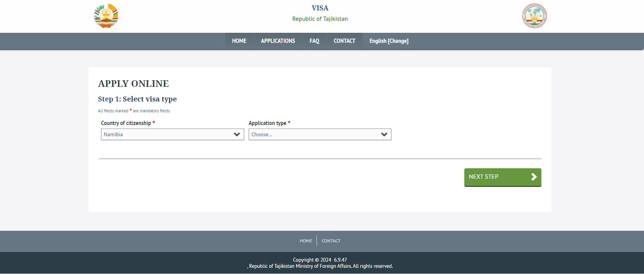Click the footer CONTACT link
Image resolution: width=644 pixels, height=274 pixels.
[331, 241]
